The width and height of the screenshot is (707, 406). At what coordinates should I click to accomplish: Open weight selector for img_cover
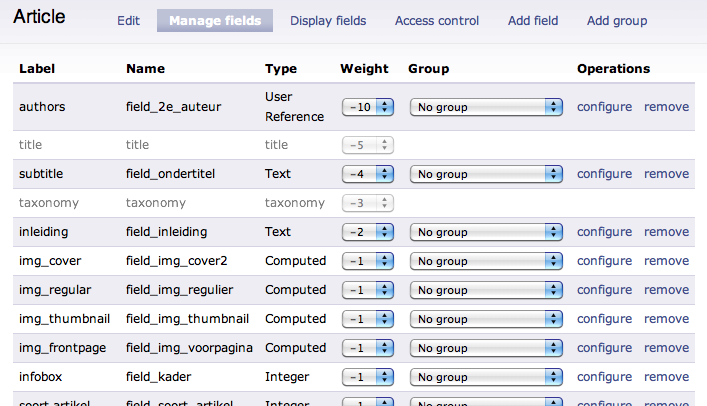368,261
